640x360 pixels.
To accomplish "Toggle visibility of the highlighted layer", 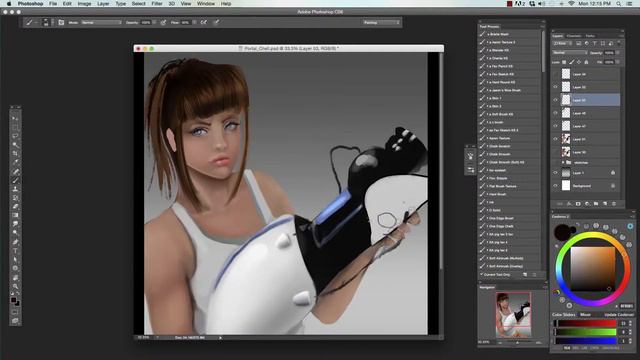I will tap(555, 100).
